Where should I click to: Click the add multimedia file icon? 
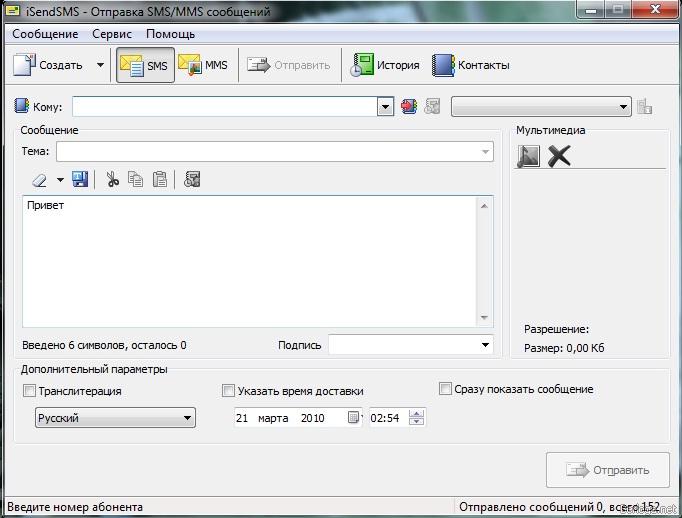pos(528,156)
